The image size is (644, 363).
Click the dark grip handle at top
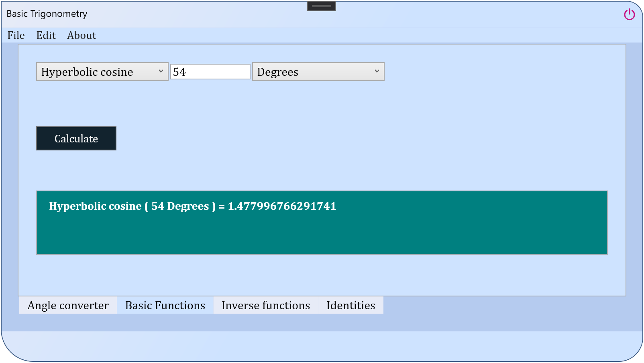pos(322,6)
